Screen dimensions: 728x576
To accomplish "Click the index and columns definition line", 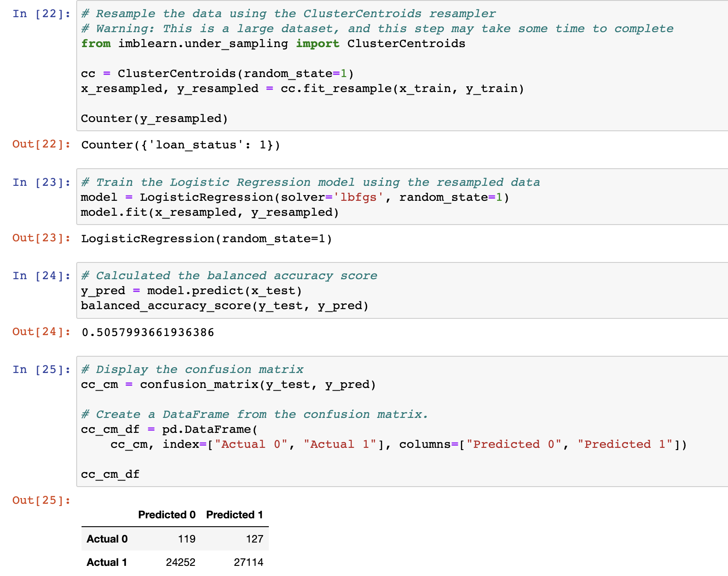I will click(399, 444).
